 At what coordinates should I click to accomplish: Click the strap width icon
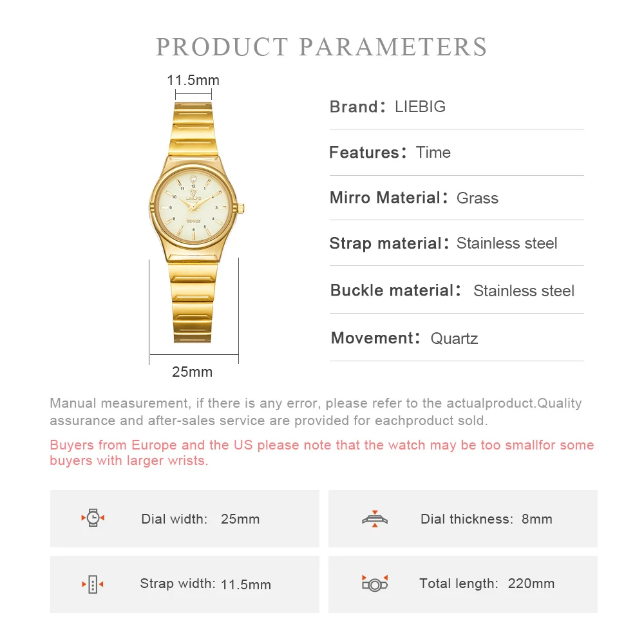[x=93, y=584]
